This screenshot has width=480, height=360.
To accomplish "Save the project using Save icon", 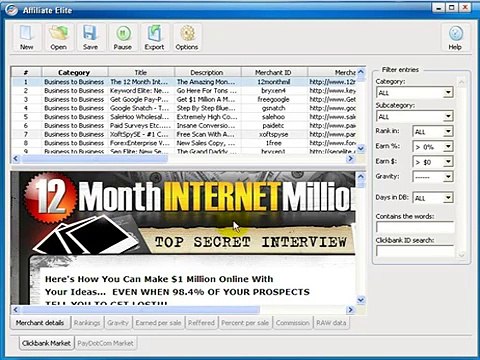I will pyautogui.click(x=90, y=37).
